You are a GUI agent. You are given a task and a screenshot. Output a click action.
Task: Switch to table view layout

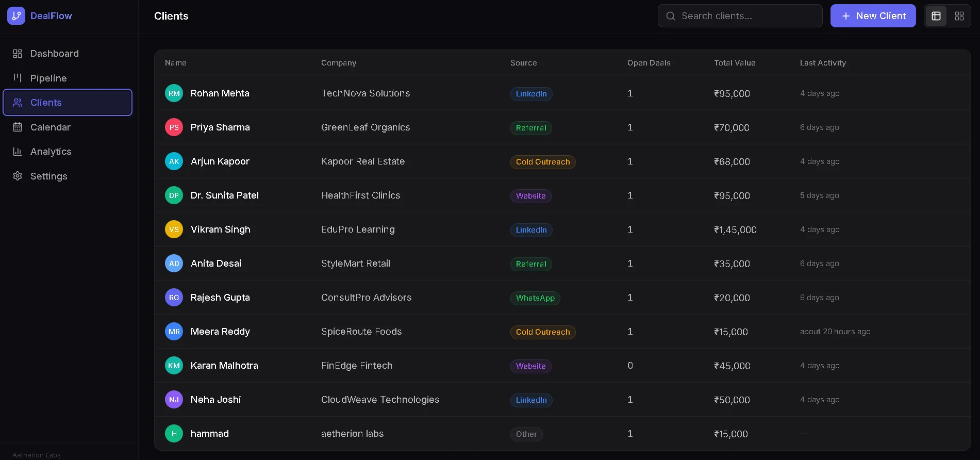[x=936, y=16]
